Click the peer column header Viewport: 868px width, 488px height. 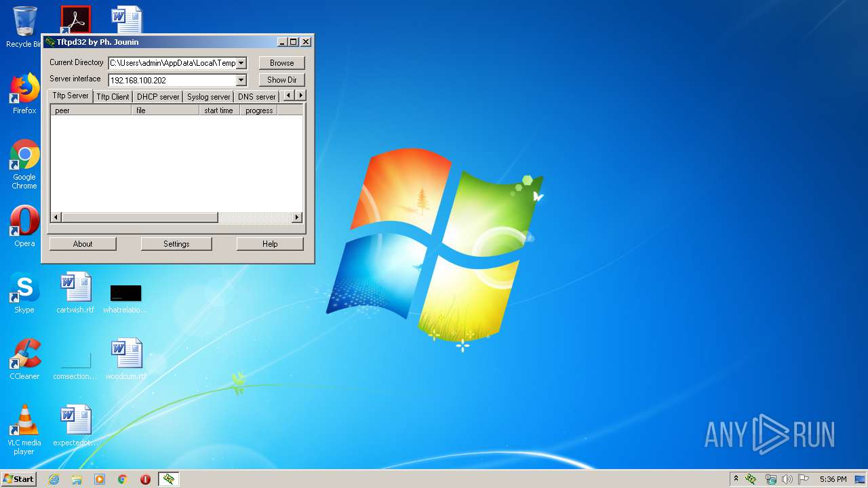(x=91, y=110)
